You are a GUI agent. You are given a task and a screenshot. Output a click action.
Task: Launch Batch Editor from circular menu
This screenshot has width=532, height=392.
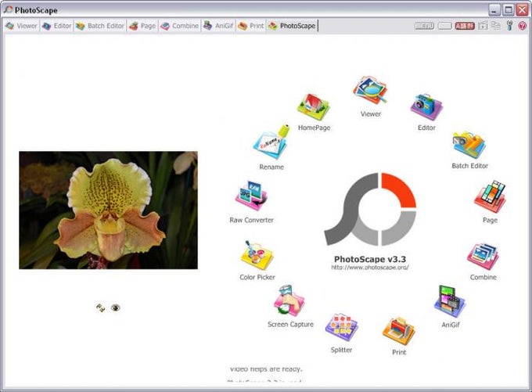tap(469, 146)
